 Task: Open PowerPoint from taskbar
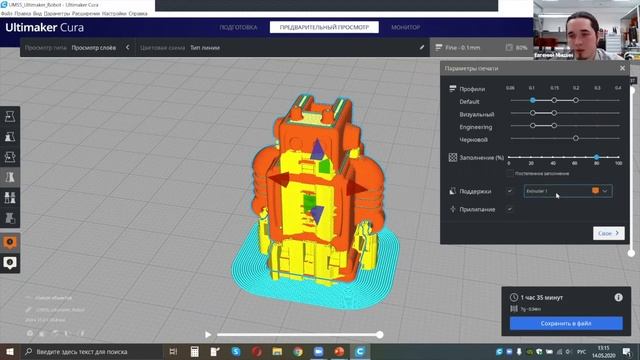[339, 351]
